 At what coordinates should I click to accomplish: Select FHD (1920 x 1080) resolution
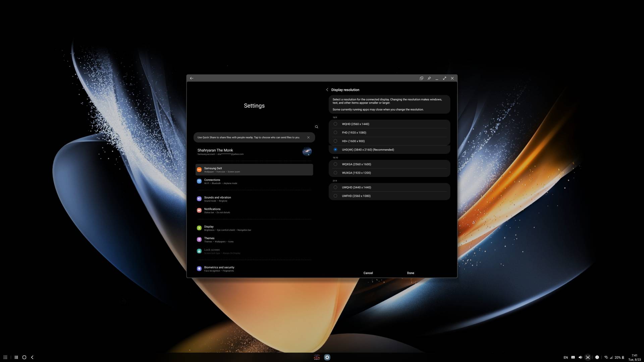coord(389,132)
